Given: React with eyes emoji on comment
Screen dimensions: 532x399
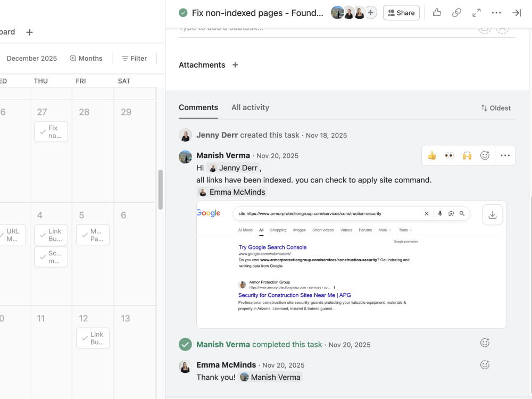Looking at the screenshot, I should pyautogui.click(x=449, y=155).
